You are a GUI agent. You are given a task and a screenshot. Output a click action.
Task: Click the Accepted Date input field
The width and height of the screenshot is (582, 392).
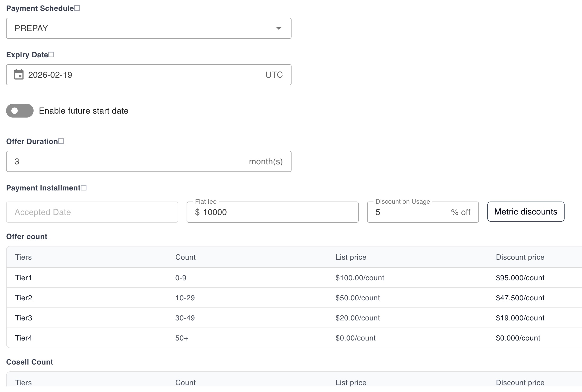coord(92,212)
